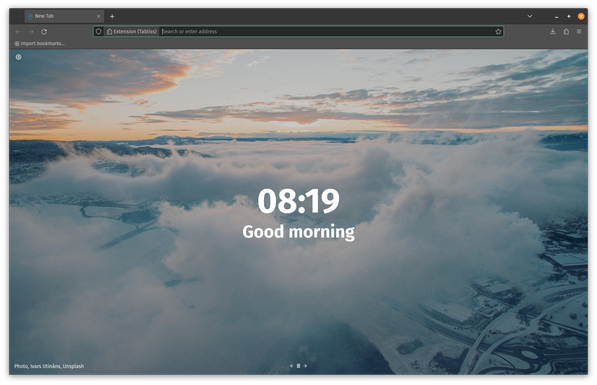Close the New Tab tab
597x385 pixels.
pyautogui.click(x=98, y=16)
